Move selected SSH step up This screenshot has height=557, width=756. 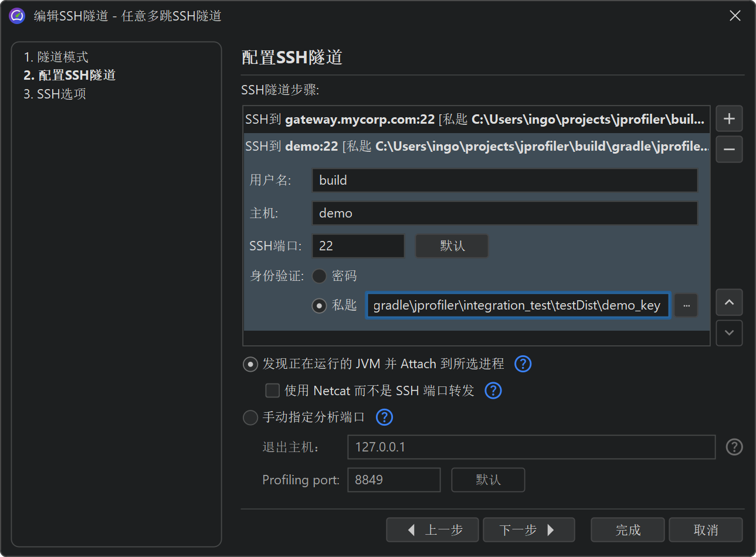pyautogui.click(x=729, y=303)
